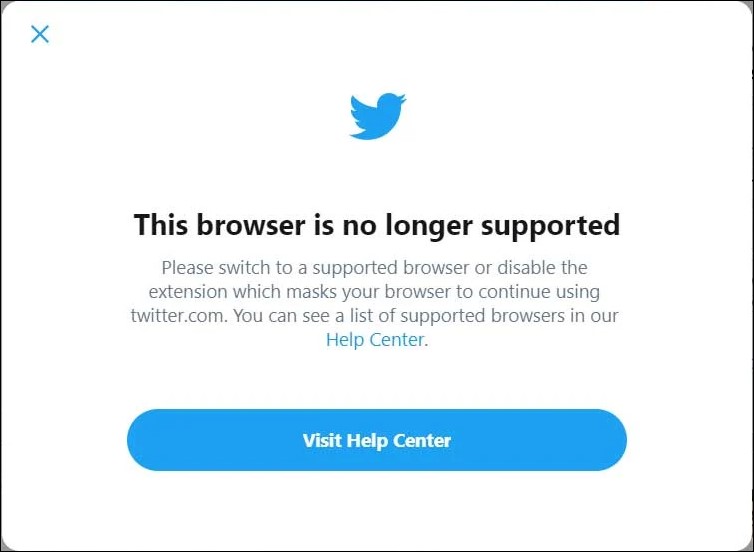754x552 pixels.
Task: Close the unsupported browser dialog
Action: point(40,34)
